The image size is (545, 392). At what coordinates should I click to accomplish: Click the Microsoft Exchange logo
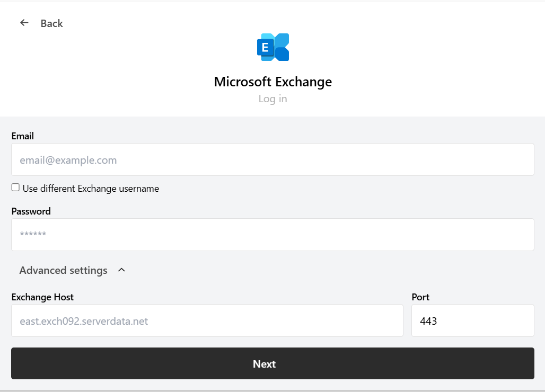tap(272, 47)
